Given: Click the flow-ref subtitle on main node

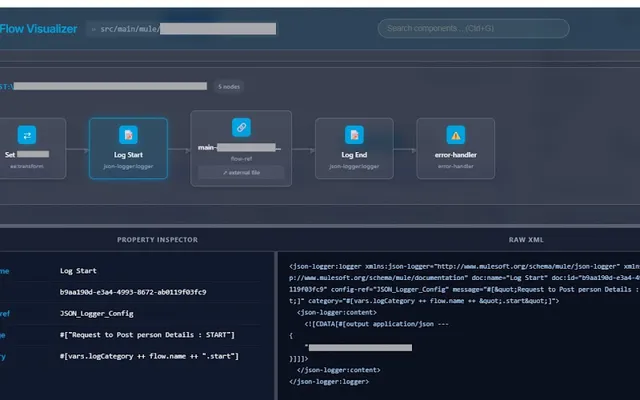Looking at the screenshot, I should [x=241, y=159].
